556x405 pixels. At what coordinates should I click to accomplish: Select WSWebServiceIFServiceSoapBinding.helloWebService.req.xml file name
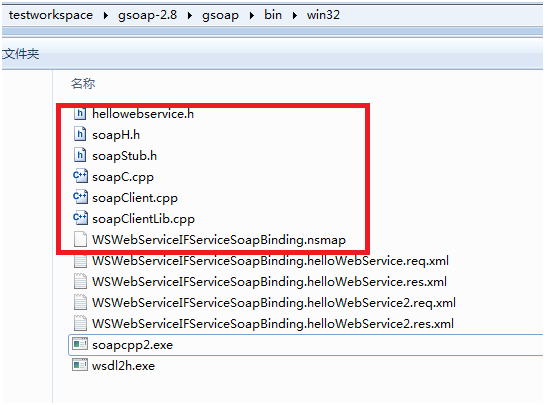tap(271, 261)
